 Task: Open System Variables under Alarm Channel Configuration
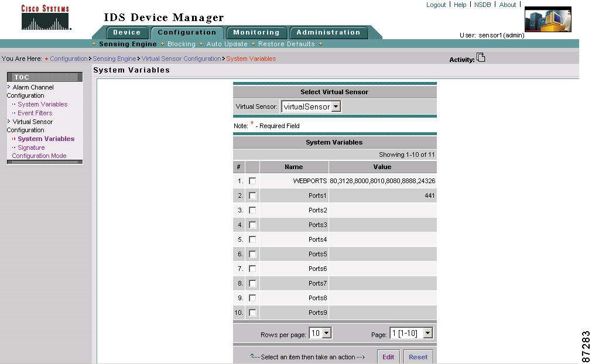tap(42, 105)
